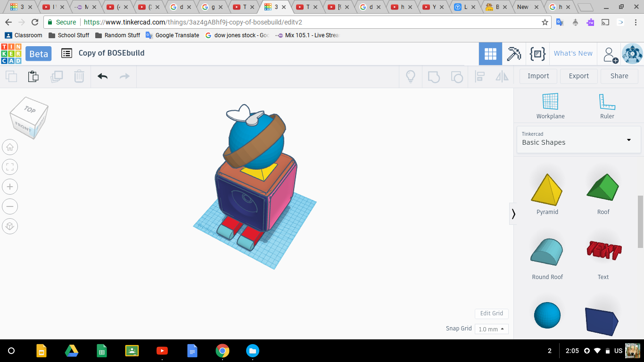Rename the Copy of BOSEbuild title
The height and width of the screenshot is (362, 644).
point(112,53)
